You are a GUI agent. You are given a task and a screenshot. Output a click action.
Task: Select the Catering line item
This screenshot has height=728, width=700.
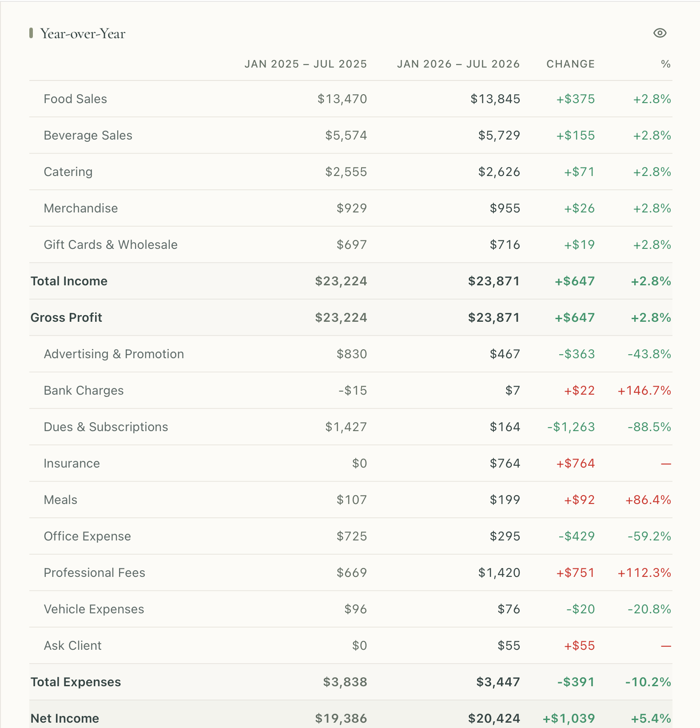(351, 172)
